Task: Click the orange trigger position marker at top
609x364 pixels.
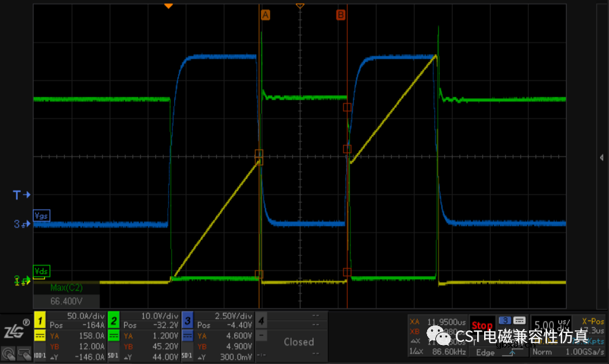Action: pyautogui.click(x=168, y=5)
